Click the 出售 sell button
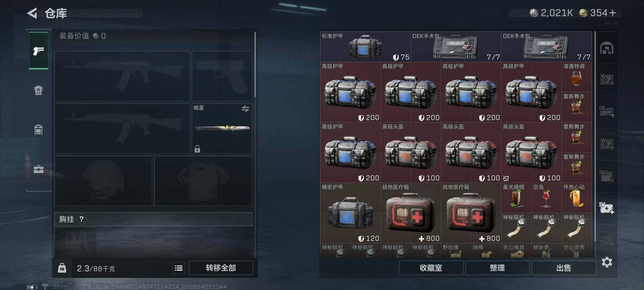The height and width of the screenshot is (290, 644). [563, 268]
